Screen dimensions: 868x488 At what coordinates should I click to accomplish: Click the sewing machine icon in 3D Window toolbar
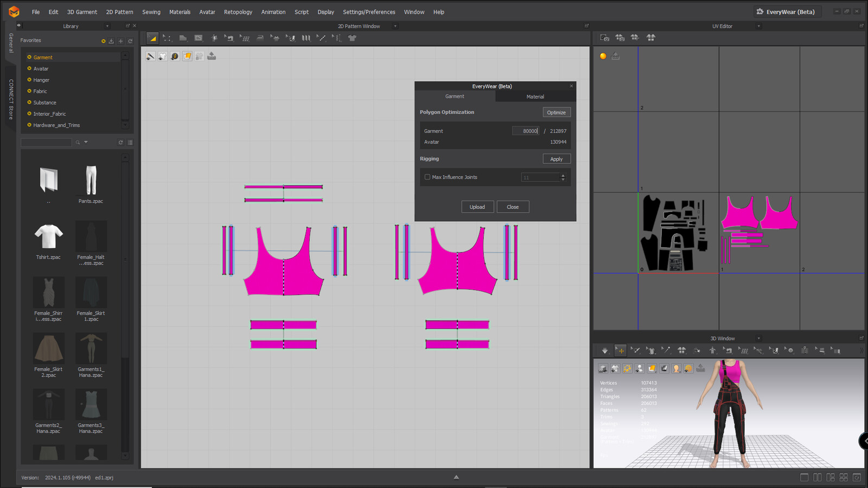pyautogui.click(x=728, y=350)
